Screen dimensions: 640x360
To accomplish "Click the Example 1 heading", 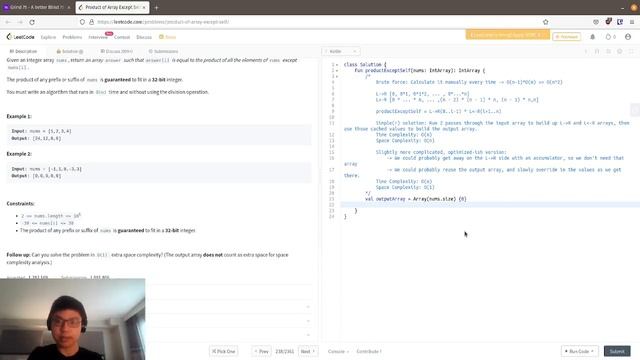I will click(19, 116).
